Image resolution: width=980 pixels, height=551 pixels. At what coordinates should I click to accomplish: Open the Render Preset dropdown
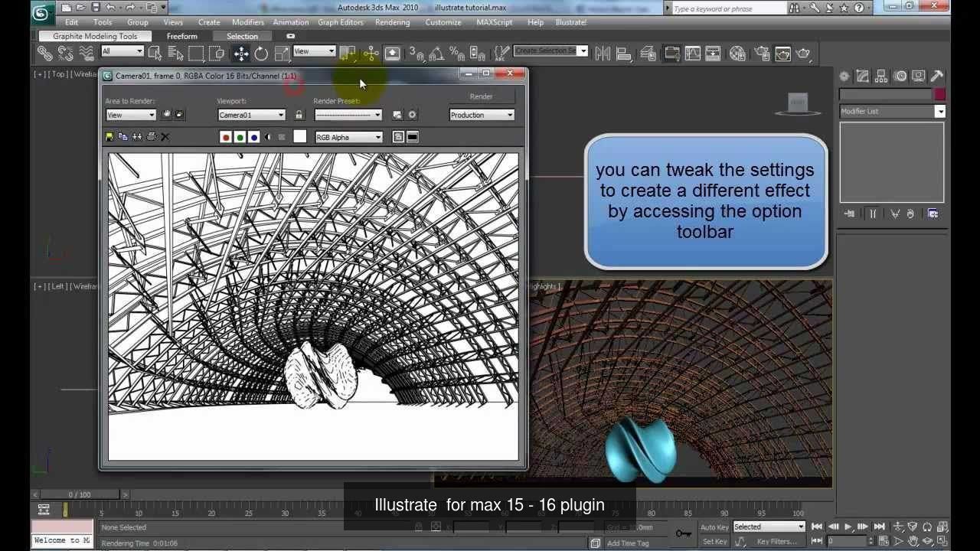pyautogui.click(x=348, y=115)
